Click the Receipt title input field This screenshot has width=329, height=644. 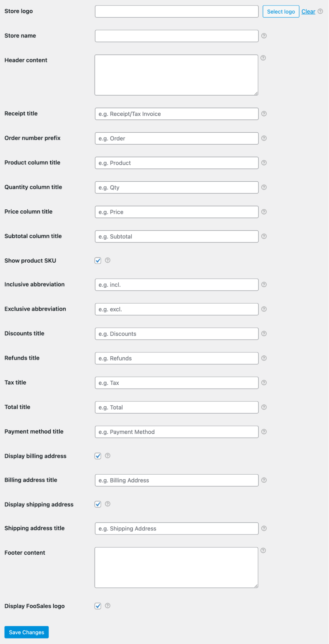(x=176, y=114)
